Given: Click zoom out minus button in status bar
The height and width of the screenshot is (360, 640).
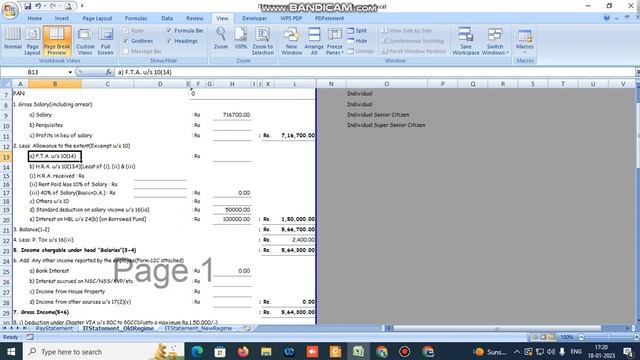Looking at the screenshot, I should (x=581, y=337).
